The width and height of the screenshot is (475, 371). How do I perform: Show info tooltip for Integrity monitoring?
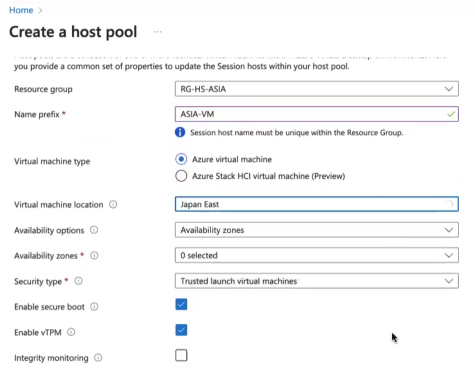[98, 358]
